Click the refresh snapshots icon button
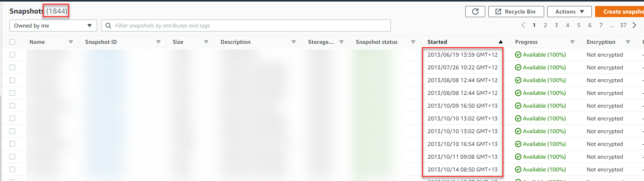Screen dimensions: 644x181 click(x=475, y=12)
